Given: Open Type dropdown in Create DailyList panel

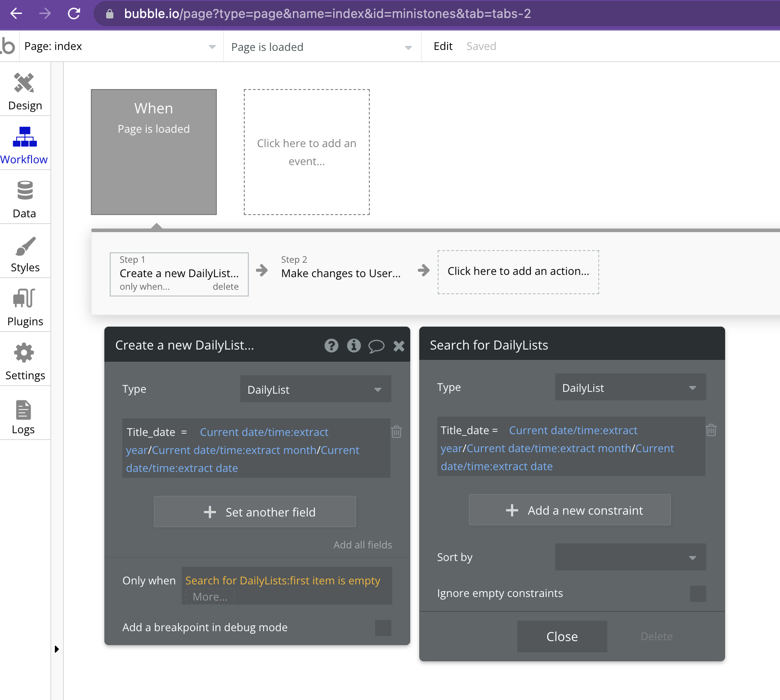Looking at the screenshot, I should [316, 389].
